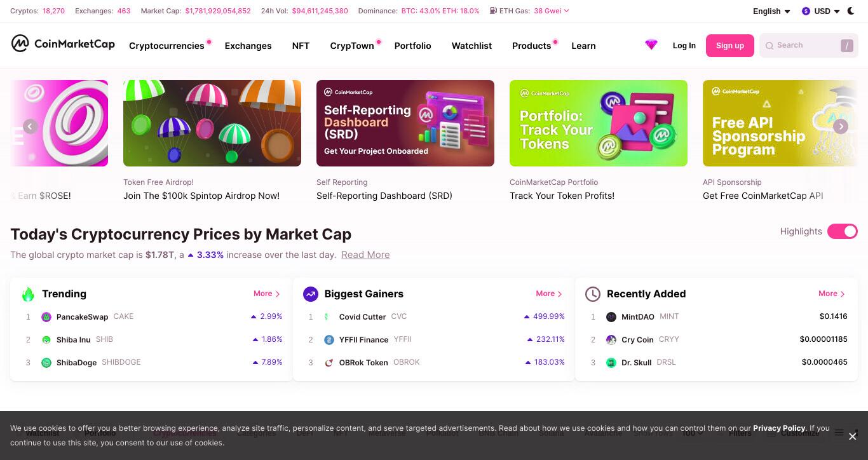
Task: Open the diamond rewards icon
Action: pyautogui.click(x=651, y=45)
